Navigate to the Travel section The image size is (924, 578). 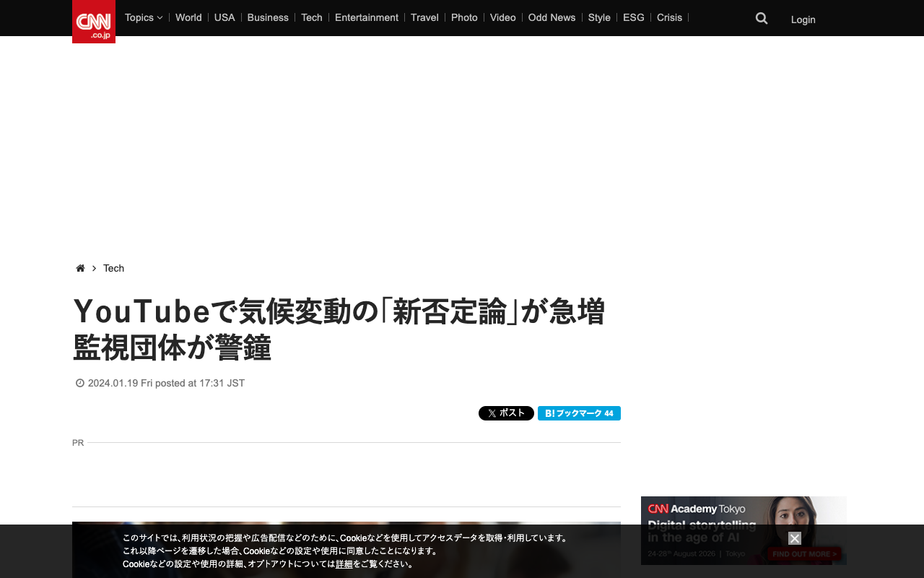424,17
